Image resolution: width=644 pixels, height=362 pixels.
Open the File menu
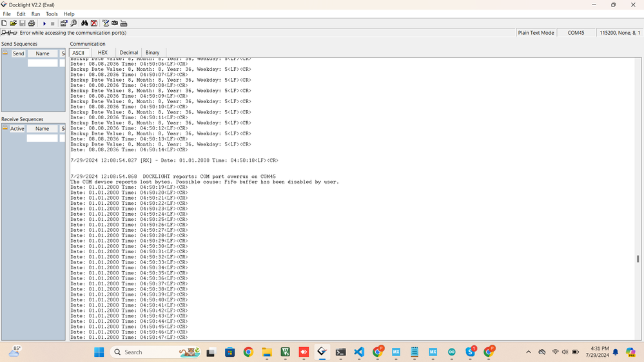(x=7, y=14)
